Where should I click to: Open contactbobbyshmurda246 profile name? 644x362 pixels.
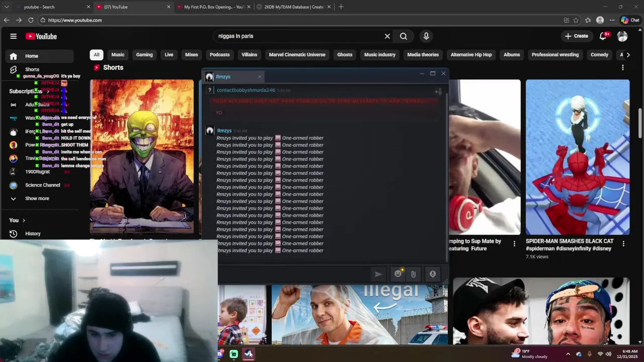pyautogui.click(x=246, y=90)
